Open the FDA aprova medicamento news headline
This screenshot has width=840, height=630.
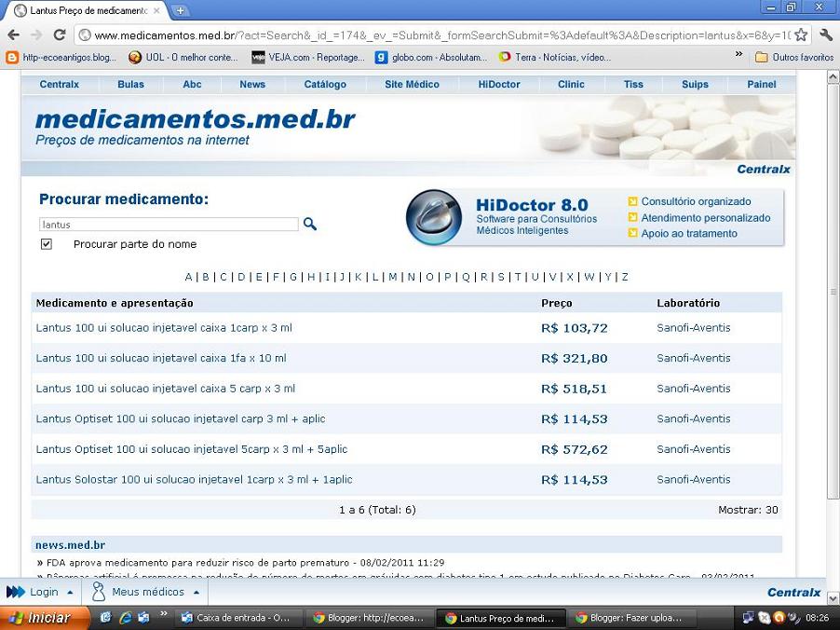click(245, 563)
